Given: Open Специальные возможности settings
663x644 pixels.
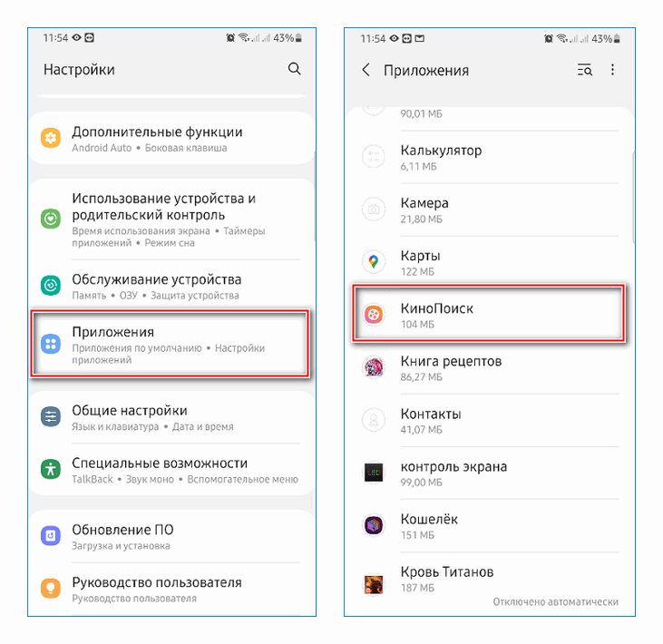Looking at the screenshot, I should point(172,470).
